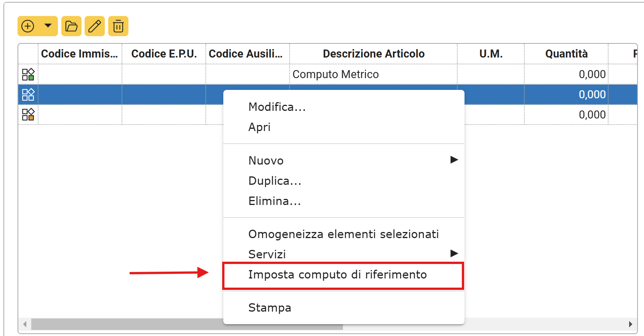Viewport: 644px width, 336px height.
Task: Select Duplica... in the context menu
Action: pos(275,181)
